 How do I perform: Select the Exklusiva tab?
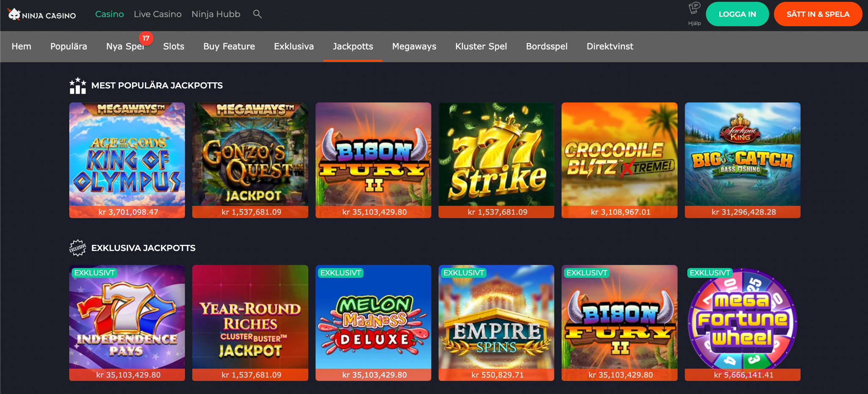[294, 46]
